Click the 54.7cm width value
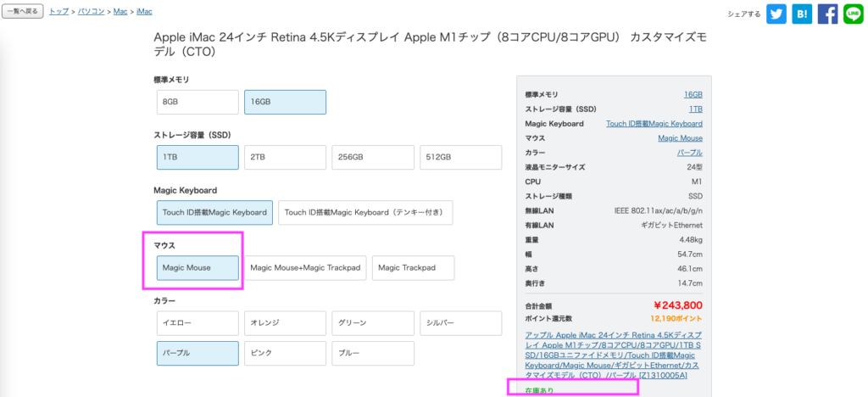 point(691,254)
